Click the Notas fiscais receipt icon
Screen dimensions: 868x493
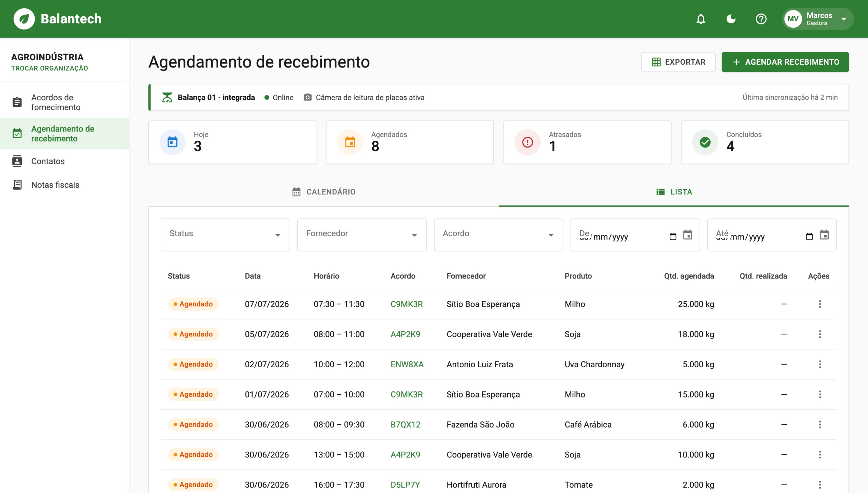point(17,185)
